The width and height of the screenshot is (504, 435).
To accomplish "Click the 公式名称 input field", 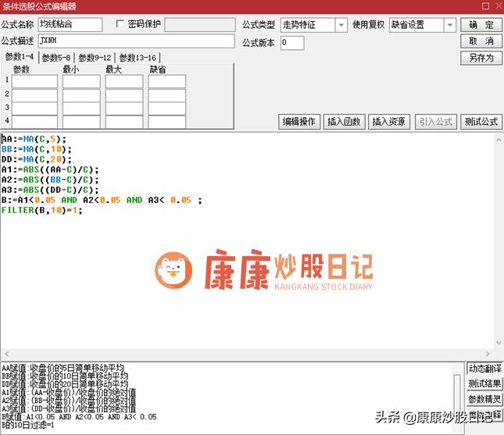I will (x=70, y=24).
